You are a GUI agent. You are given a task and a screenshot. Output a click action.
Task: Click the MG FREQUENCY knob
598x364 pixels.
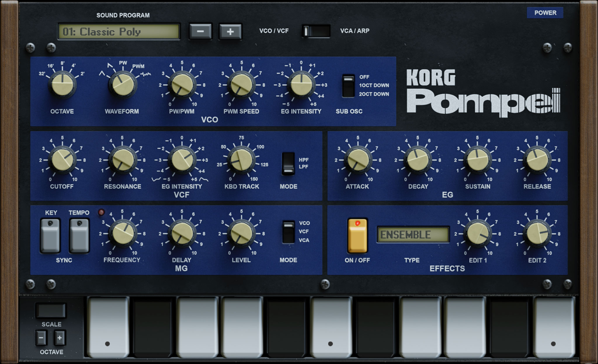click(123, 233)
